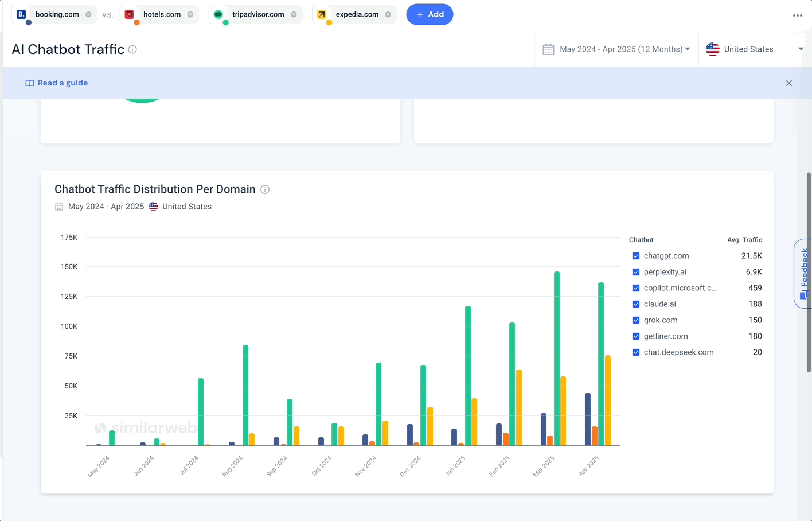The height and width of the screenshot is (521, 812).
Task: Select the hotels.com comparison chip
Action: (160, 14)
